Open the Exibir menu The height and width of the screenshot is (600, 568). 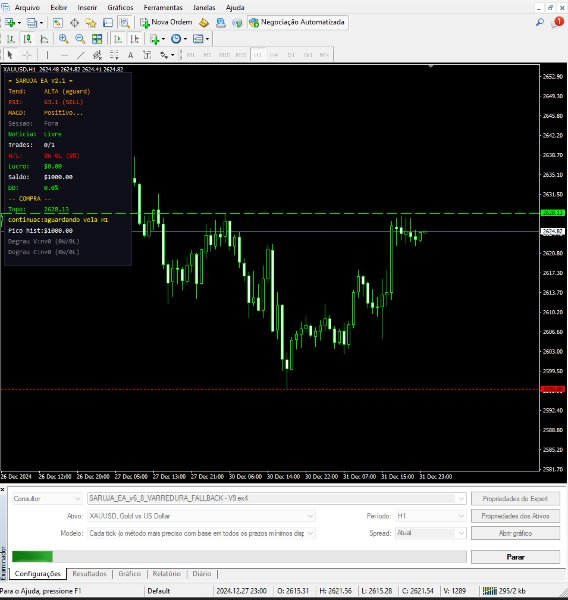[59, 7]
